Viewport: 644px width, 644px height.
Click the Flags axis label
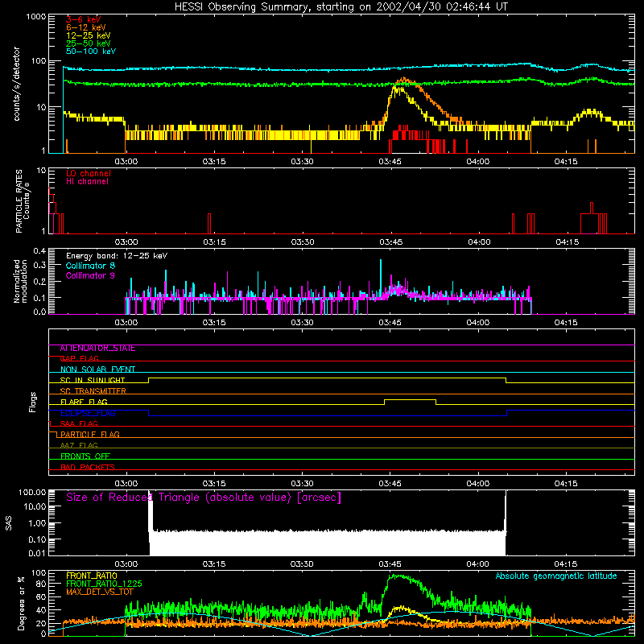(32, 402)
